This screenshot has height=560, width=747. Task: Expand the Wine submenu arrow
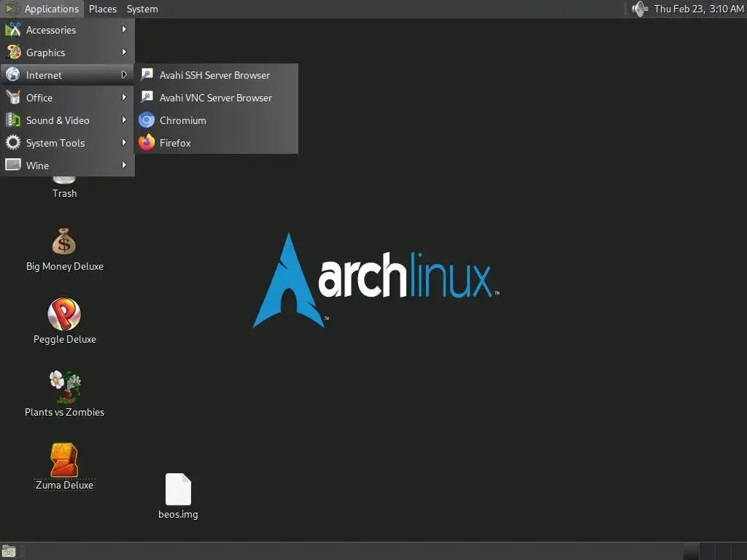(x=124, y=166)
